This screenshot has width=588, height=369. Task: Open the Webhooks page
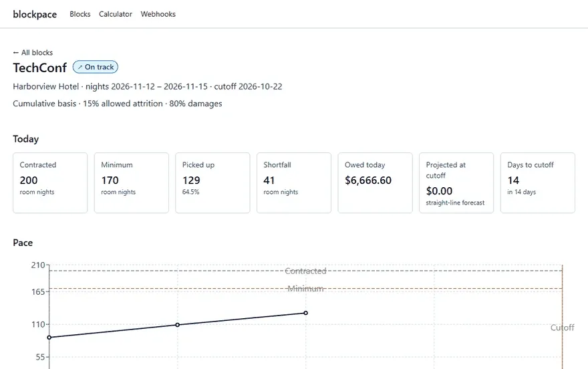[158, 14]
